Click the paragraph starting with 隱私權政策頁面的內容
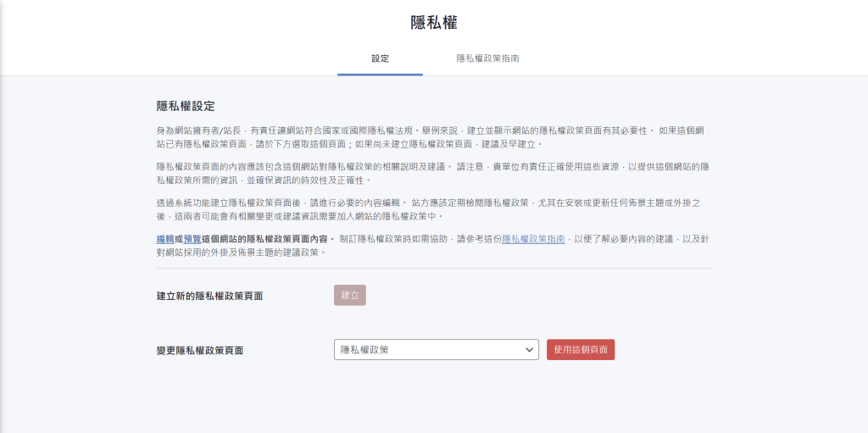868x433 pixels. coord(433,174)
